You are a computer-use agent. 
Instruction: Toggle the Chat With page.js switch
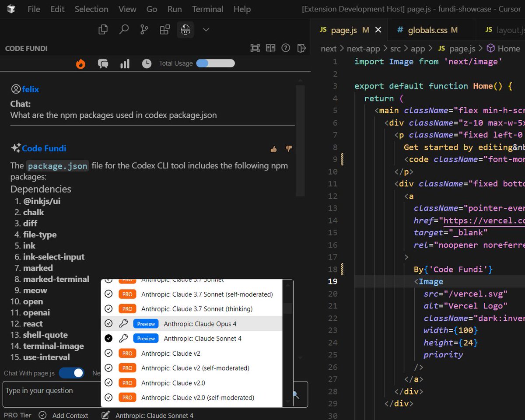point(71,373)
